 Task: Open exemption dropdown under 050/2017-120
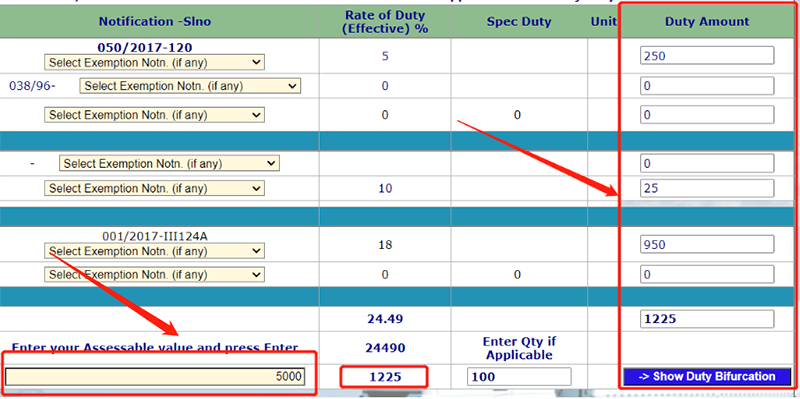(x=155, y=63)
